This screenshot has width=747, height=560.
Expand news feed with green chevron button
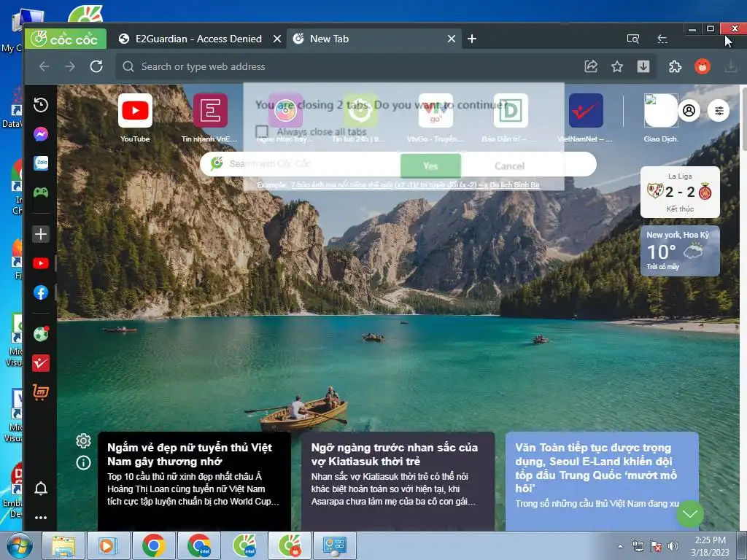click(x=690, y=514)
